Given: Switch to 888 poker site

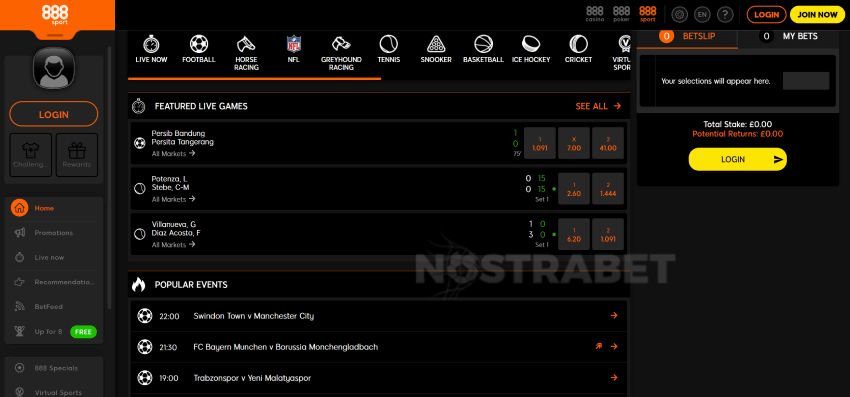Looking at the screenshot, I should point(621,14).
